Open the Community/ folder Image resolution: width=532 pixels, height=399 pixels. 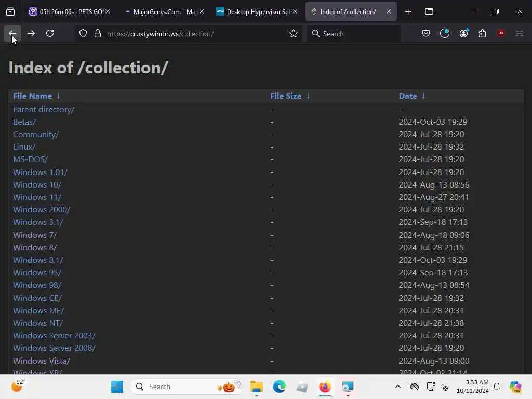coord(36,135)
